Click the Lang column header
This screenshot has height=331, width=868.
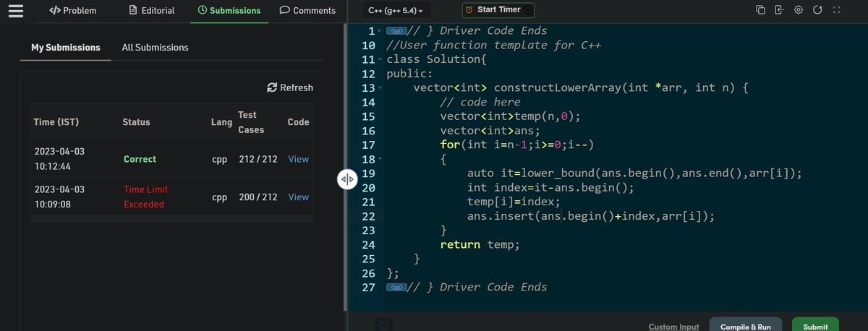(x=221, y=122)
